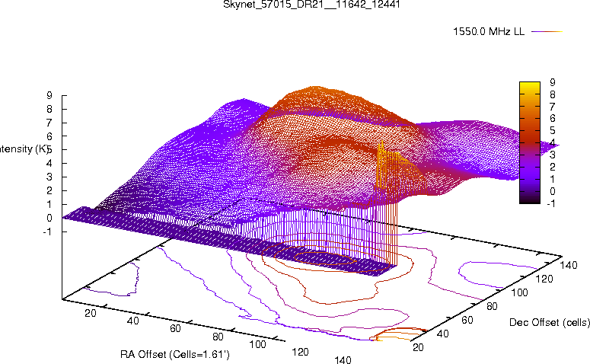Pick tick 140 on the Dec Offset axis
Screen dimensions: 590x364
pyautogui.click(x=569, y=265)
